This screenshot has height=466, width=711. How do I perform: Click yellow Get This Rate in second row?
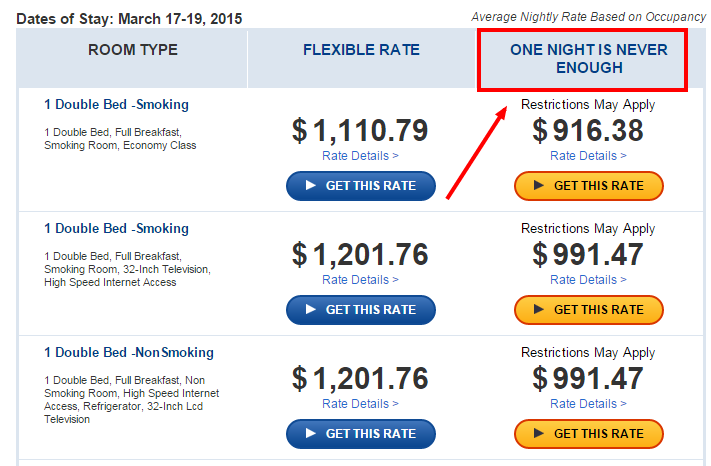tap(589, 310)
